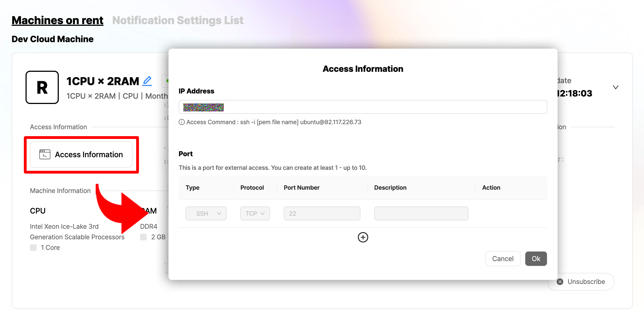Expand the machine card chevron
This screenshot has width=644, height=315.
coord(615,87)
